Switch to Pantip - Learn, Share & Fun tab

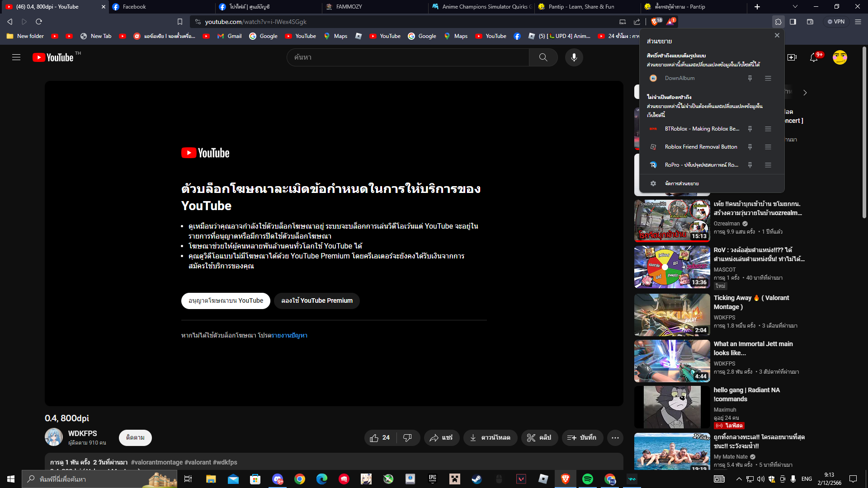[x=588, y=7]
